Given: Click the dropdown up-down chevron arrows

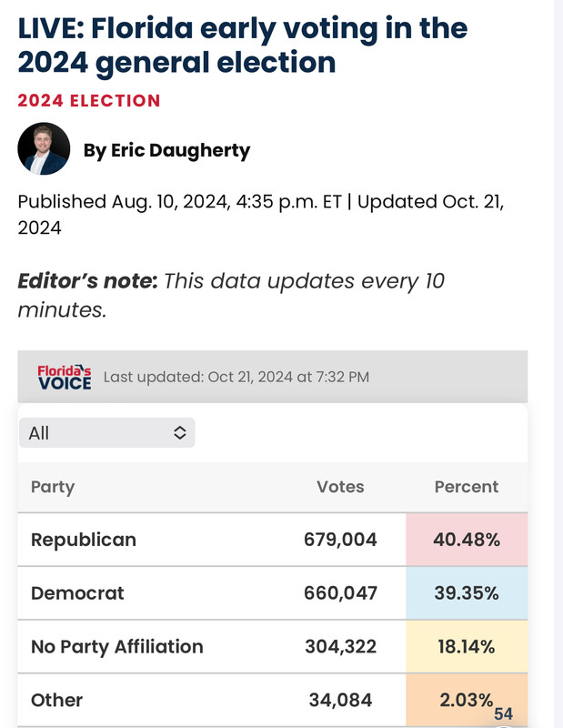Looking at the screenshot, I should [180, 433].
